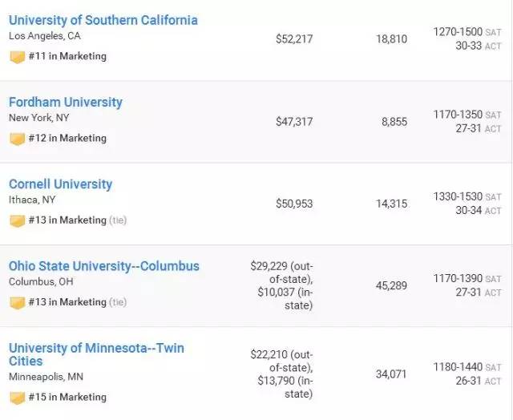Click the $52,217 tuition value
The width and height of the screenshot is (513, 420).
coord(294,39)
